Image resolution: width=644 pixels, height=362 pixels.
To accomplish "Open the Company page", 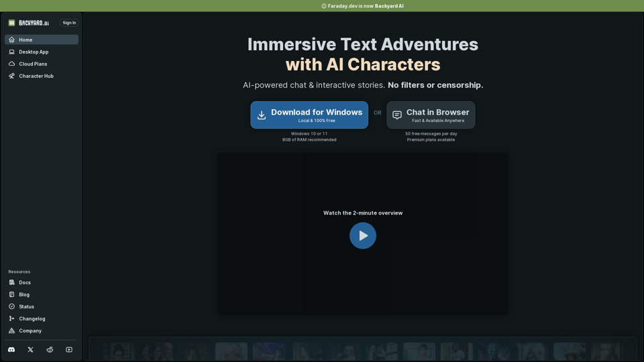I will (x=42, y=330).
